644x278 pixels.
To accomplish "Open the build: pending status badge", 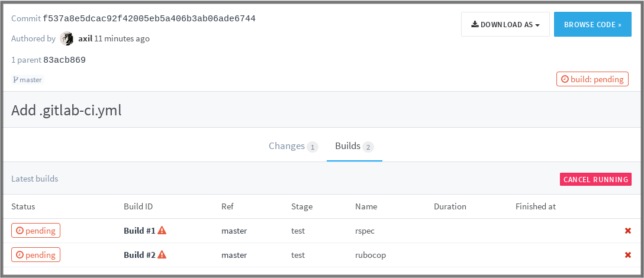I will click(593, 79).
